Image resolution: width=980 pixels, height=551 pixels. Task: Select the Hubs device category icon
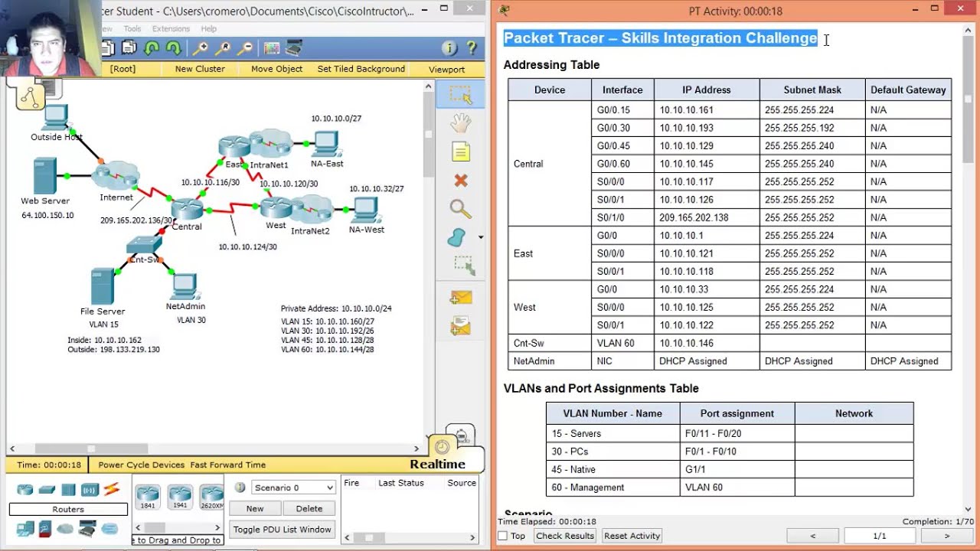pyautogui.click(x=68, y=490)
